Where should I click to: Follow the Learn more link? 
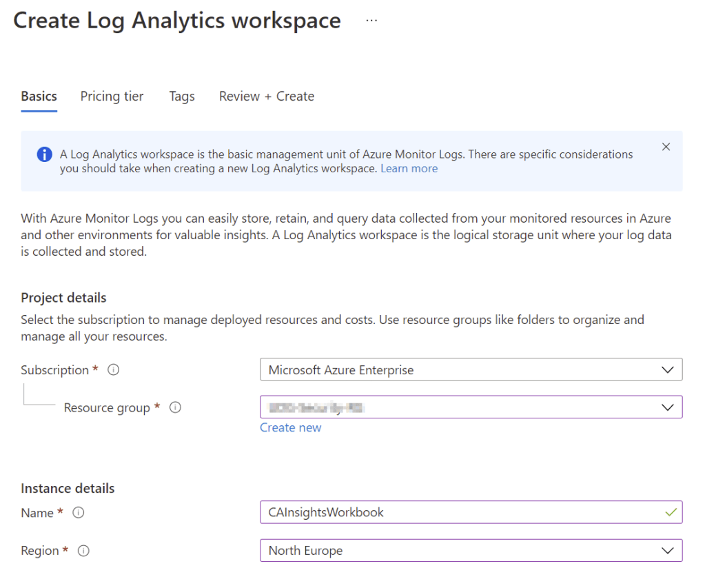(409, 168)
